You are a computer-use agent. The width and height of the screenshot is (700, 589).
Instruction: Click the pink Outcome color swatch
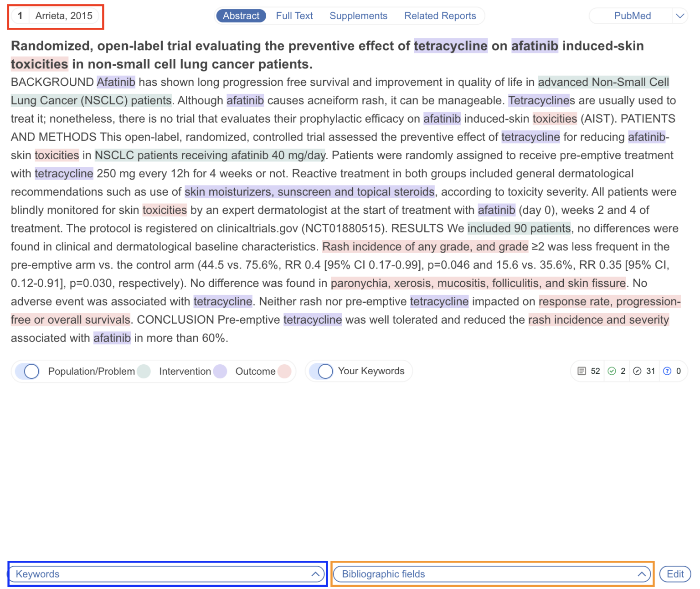coord(285,371)
